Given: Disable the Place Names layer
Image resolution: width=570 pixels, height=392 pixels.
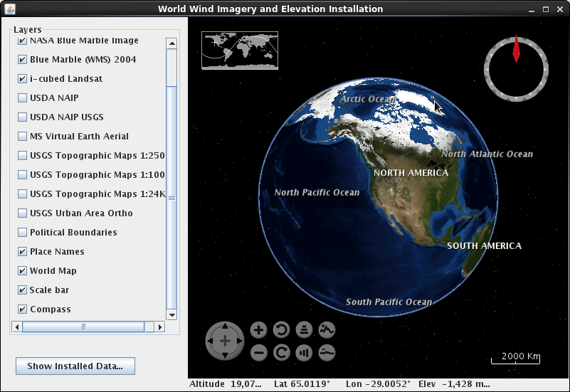Looking at the screenshot, I should tap(23, 252).
